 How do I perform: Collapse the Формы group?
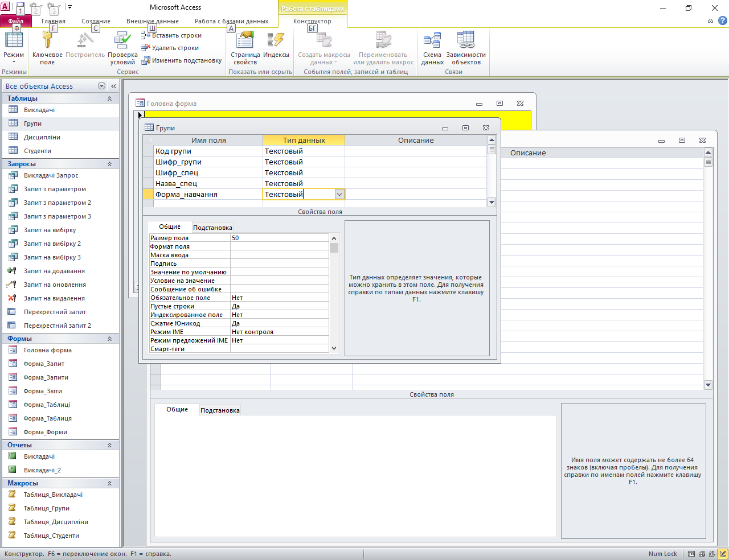[110, 339]
